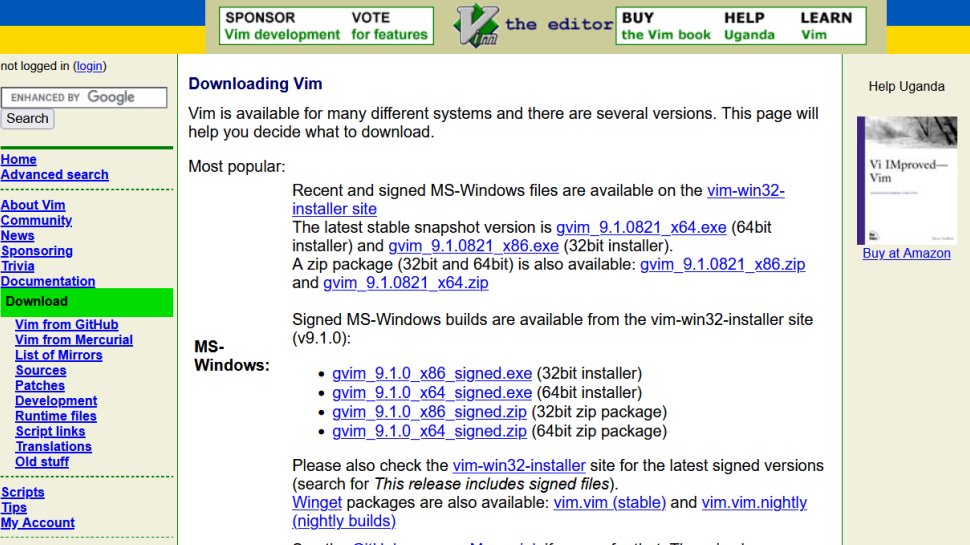Image resolution: width=970 pixels, height=545 pixels.
Task: Open the Winget link
Action: coord(317,502)
